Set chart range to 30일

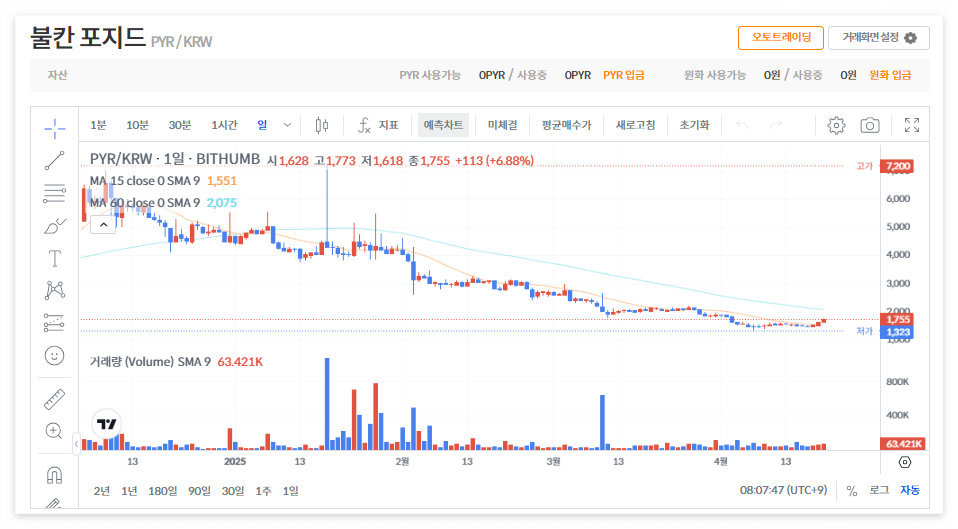233,491
